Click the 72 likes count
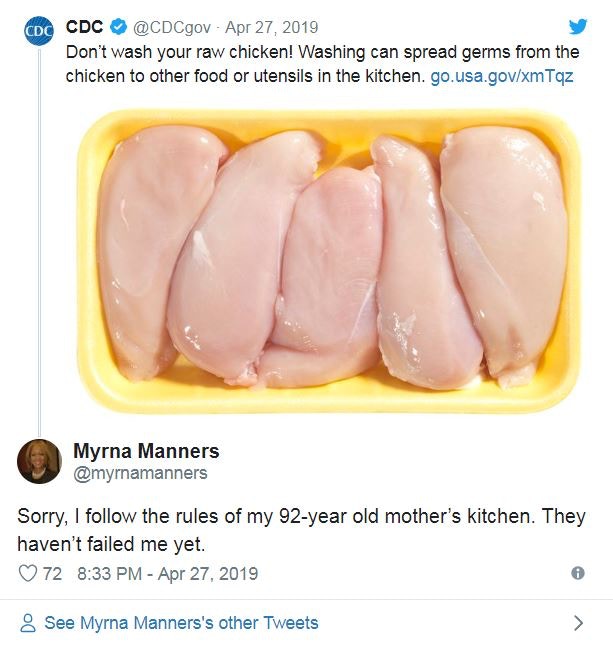Viewport: 613px width, 645px height. (x=52, y=573)
